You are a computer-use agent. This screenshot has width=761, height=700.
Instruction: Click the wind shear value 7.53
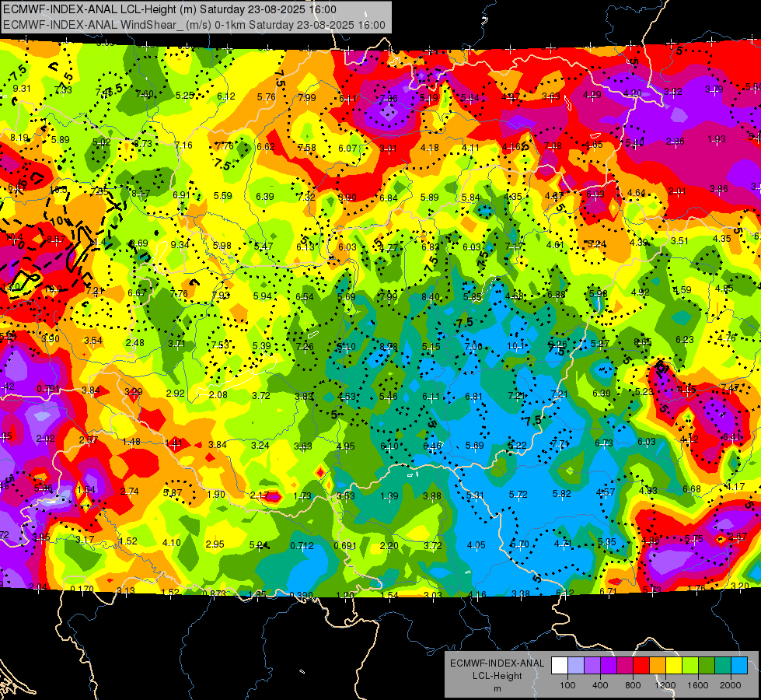pos(220,345)
